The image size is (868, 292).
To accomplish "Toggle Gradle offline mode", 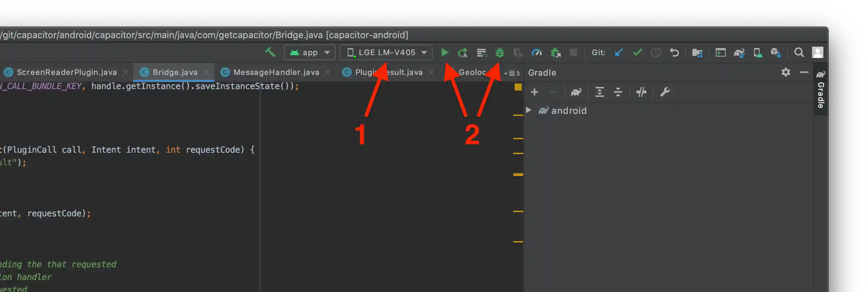I will point(641,92).
